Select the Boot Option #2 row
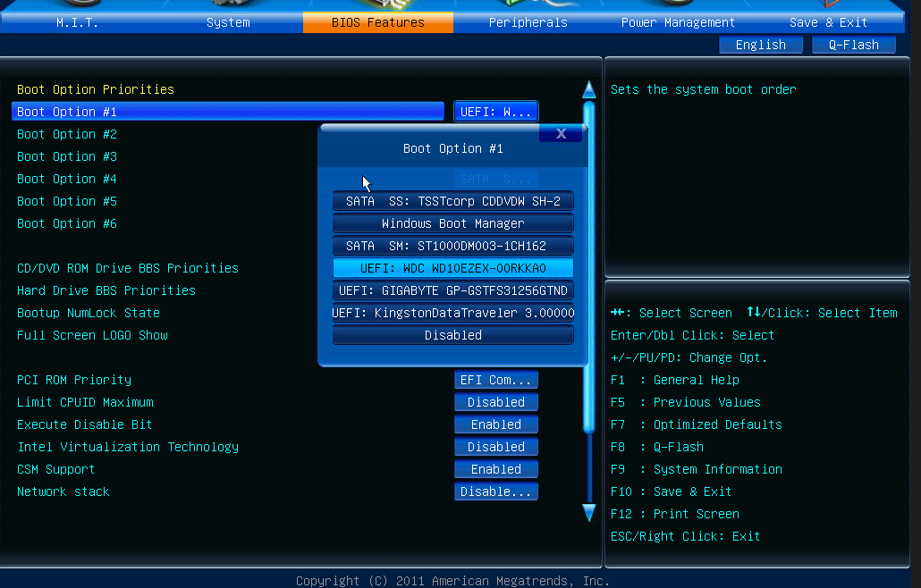Viewport: 921px width, 588px height. tap(67, 134)
